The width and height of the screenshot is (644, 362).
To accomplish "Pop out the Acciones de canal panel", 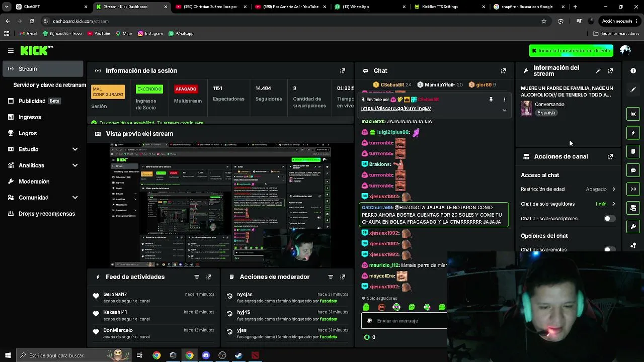I will tap(610, 156).
